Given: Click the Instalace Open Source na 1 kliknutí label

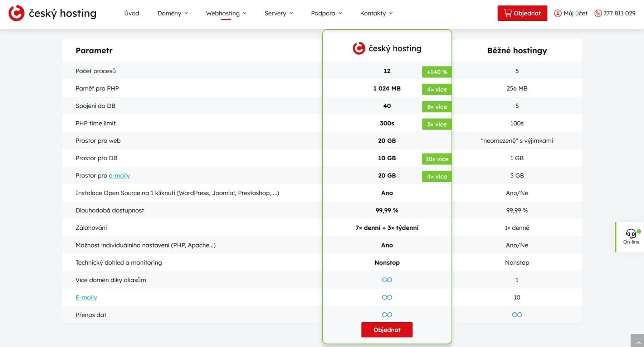Looking at the screenshot, I should pos(177,193).
